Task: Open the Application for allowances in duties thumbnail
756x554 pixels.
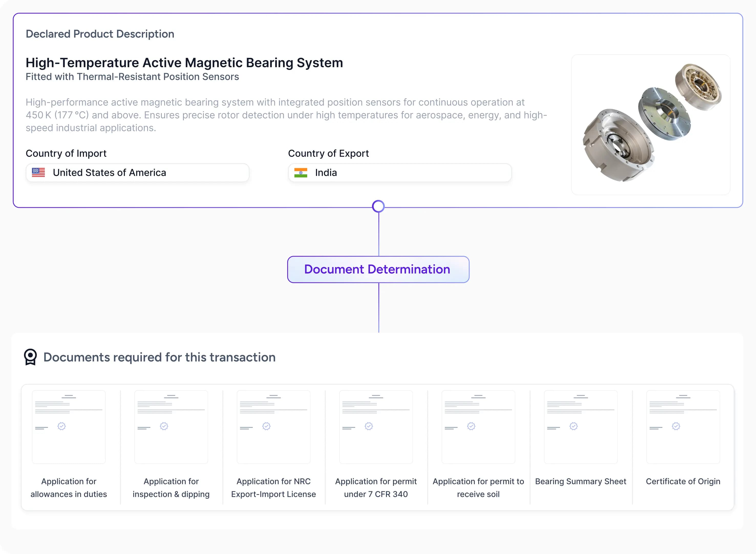Action: pos(69,427)
